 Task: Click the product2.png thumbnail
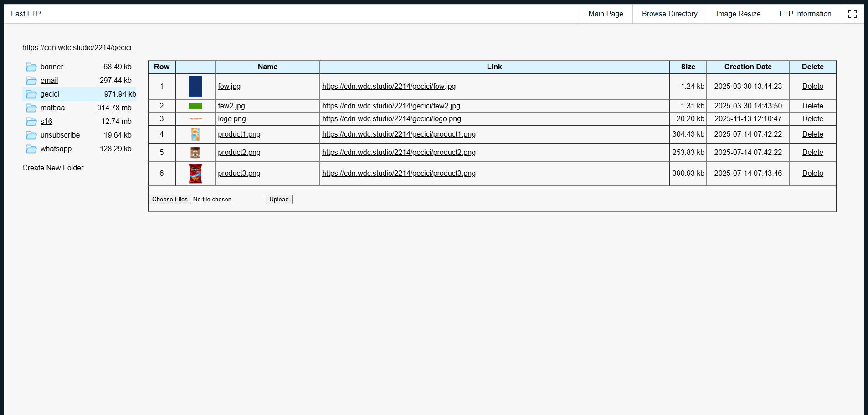point(195,153)
